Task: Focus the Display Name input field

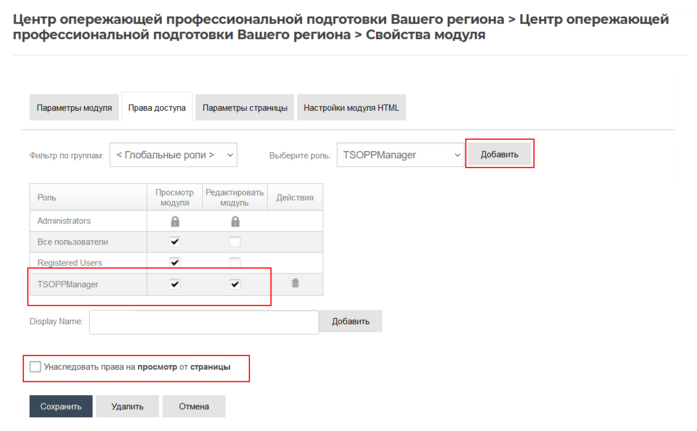Action: (204, 322)
